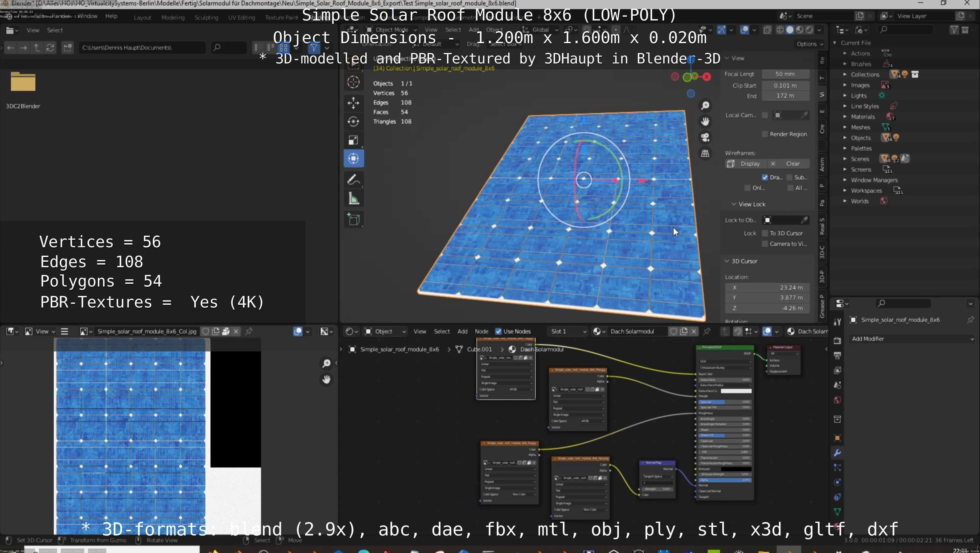The width and height of the screenshot is (980, 553).
Task: Switch perspective/orthographic grid icon
Action: 705,154
